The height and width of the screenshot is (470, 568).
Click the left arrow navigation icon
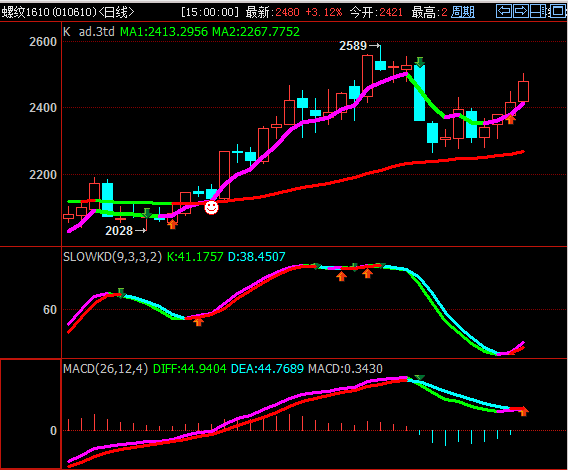point(504,12)
